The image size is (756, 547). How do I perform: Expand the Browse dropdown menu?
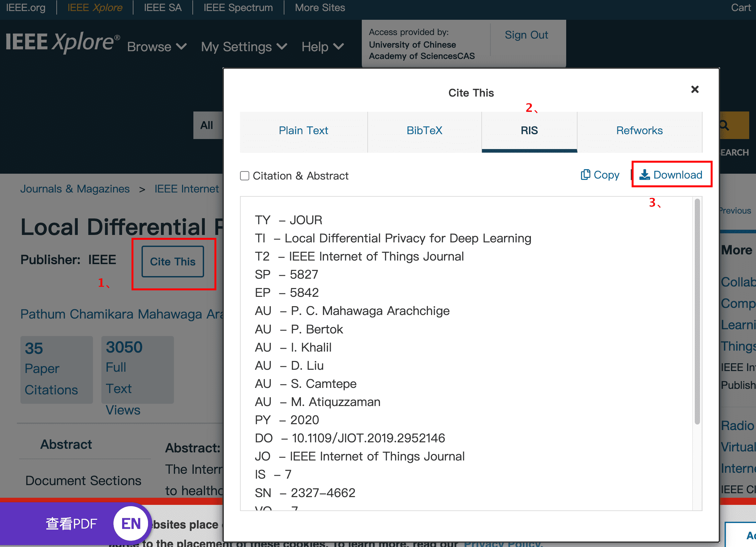click(157, 47)
